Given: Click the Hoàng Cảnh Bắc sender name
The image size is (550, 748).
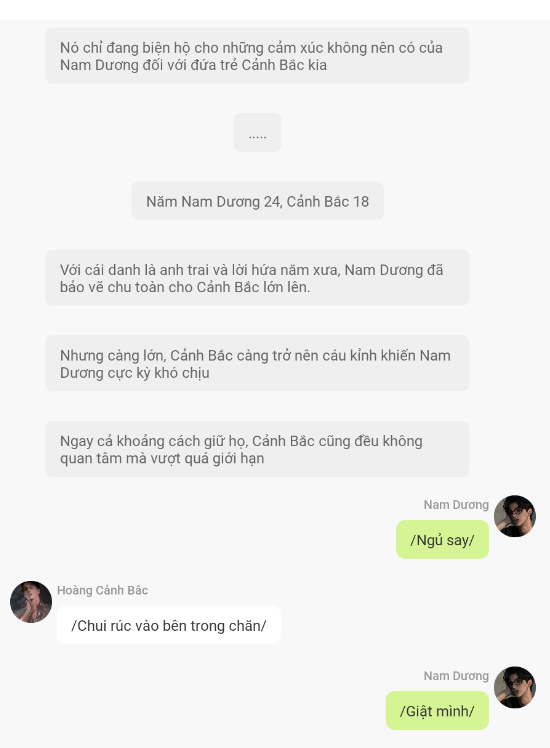Looking at the screenshot, I should point(103,590).
